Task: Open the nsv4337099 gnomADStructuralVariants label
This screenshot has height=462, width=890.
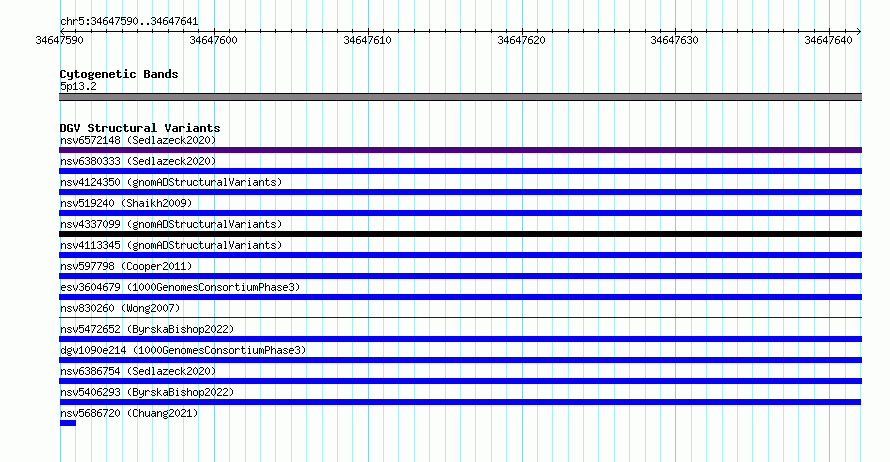Action: [x=171, y=224]
